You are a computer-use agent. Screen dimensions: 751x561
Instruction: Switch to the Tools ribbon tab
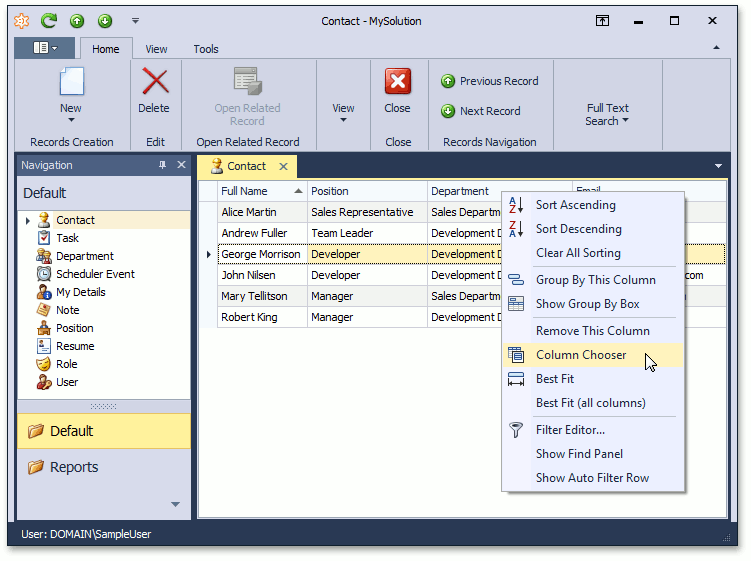pos(206,49)
